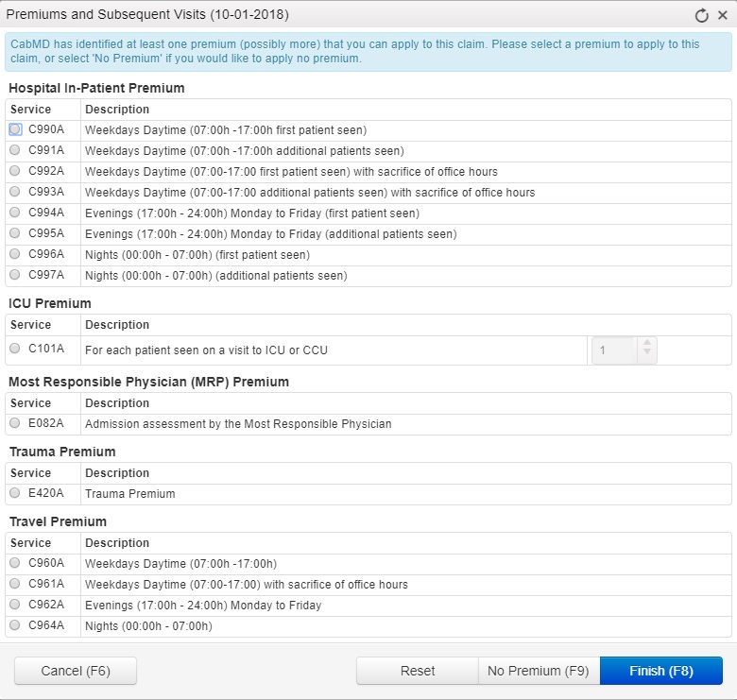Click the Finish (F8) button
Image resolution: width=737 pixels, height=700 pixels.
click(x=660, y=671)
